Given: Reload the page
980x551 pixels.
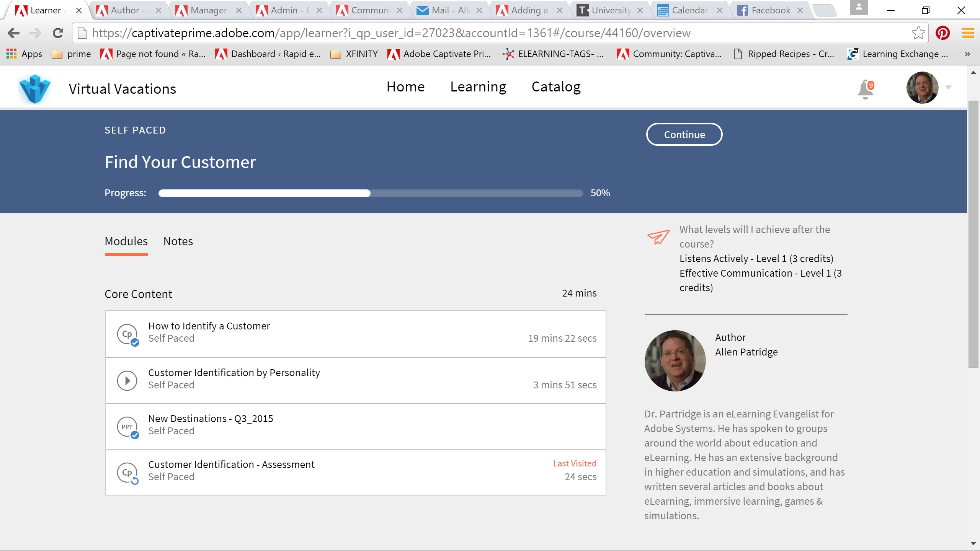Looking at the screenshot, I should (x=58, y=33).
